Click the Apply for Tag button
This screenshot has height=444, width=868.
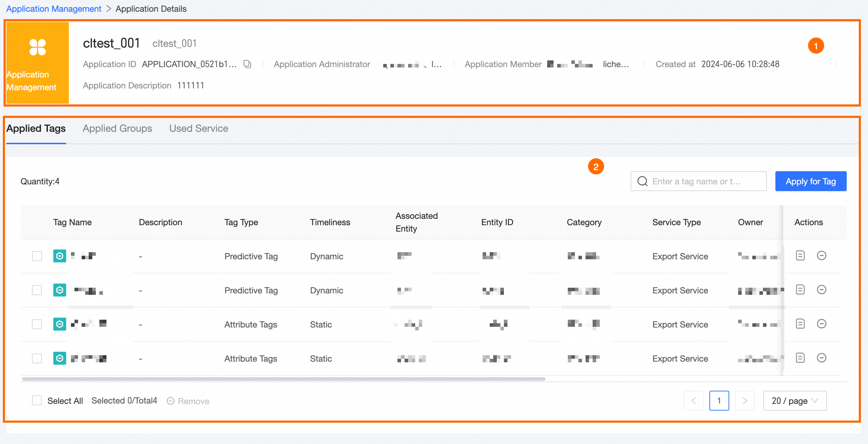pyautogui.click(x=811, y=182)
